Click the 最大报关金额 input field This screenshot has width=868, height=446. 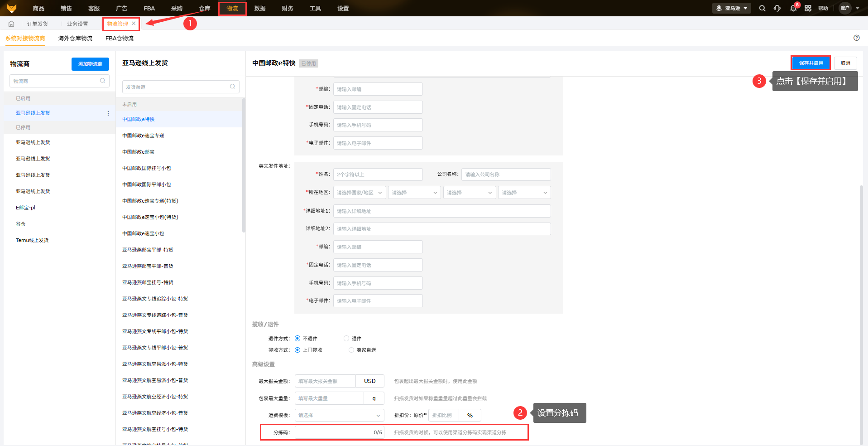pyautogui.click(x=325, y=381)
